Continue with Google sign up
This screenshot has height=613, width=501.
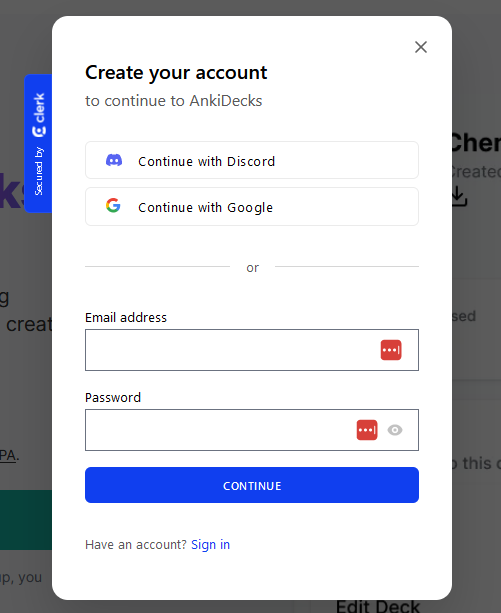[x=252, y=206]
